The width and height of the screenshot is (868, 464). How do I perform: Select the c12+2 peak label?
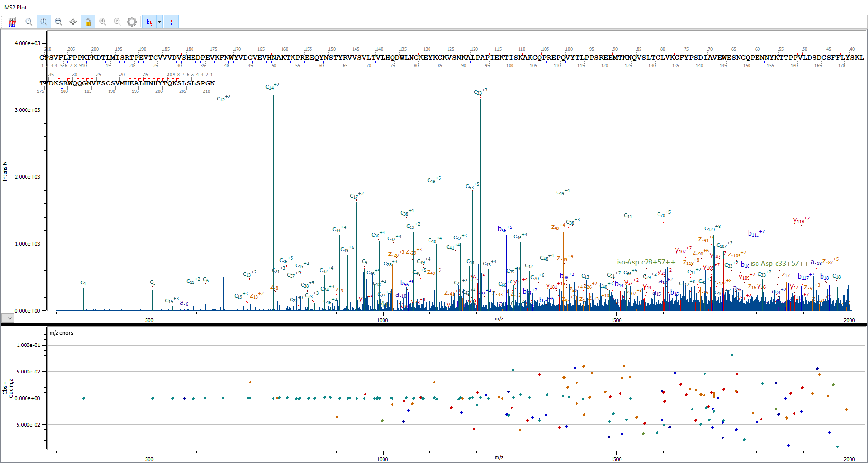click(x=223, y=98)
